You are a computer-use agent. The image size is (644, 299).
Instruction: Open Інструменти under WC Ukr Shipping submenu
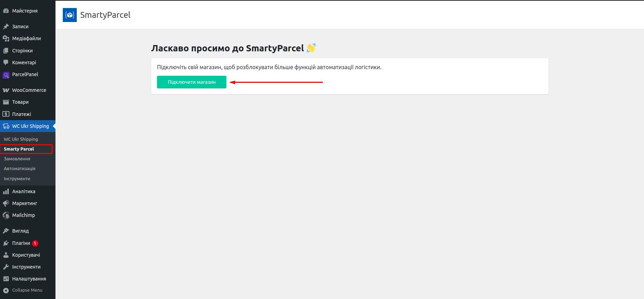coord(17,179)
